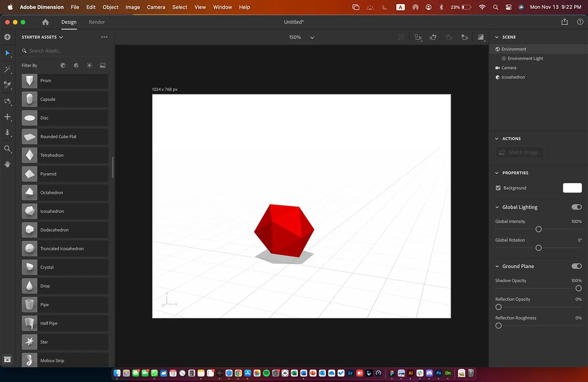This screenshot has width=588, height=382.
Task: Open Spotify from the Dock
Action: pyautogui.click(x=266, y=373)
